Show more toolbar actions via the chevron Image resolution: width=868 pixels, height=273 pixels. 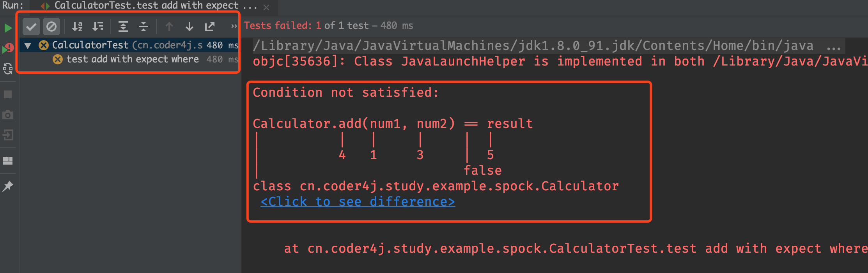[234, 27]
